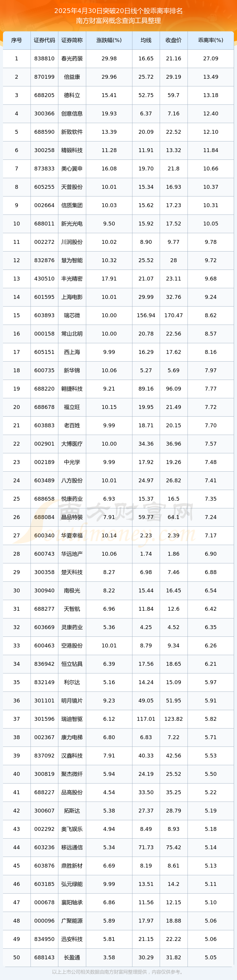Click the 均线 column header
Screen dimensions: 237x980
pyautogui.click(x=146, y=40)
